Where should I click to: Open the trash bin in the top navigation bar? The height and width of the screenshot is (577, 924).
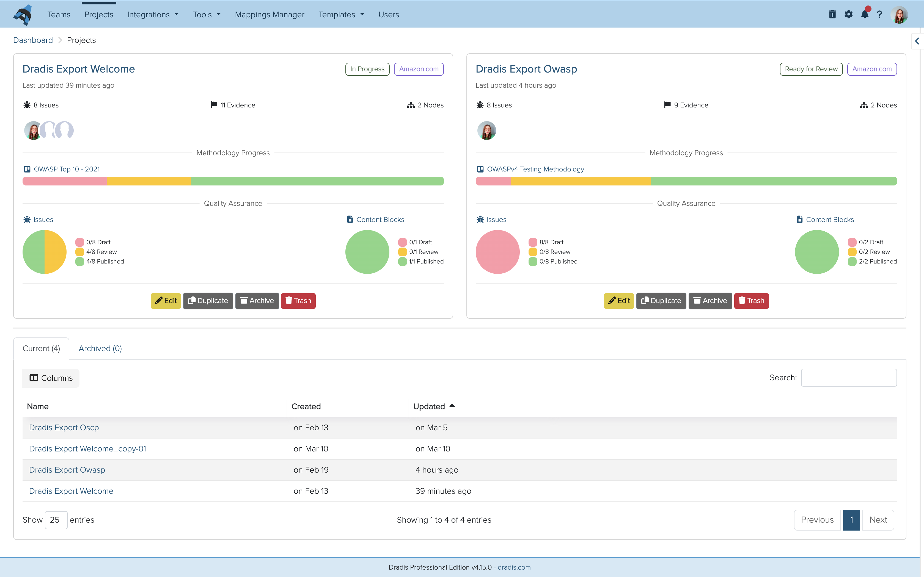tap(833, 14)
